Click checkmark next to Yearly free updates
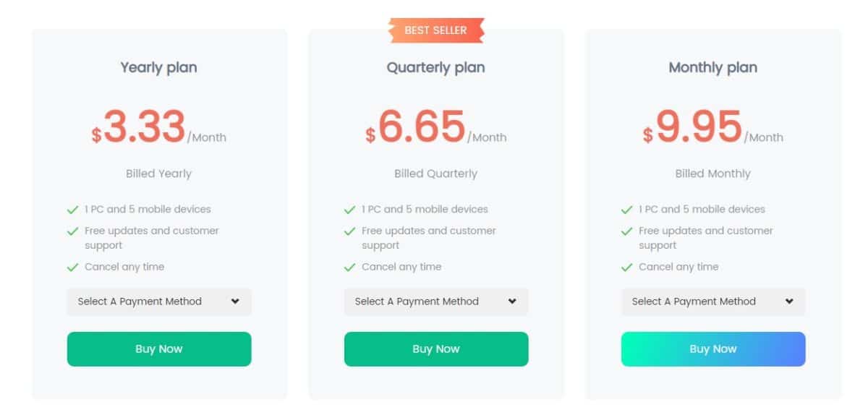Image resolution: width=868 pixels, height=415 pixels. tap(72, 231)
